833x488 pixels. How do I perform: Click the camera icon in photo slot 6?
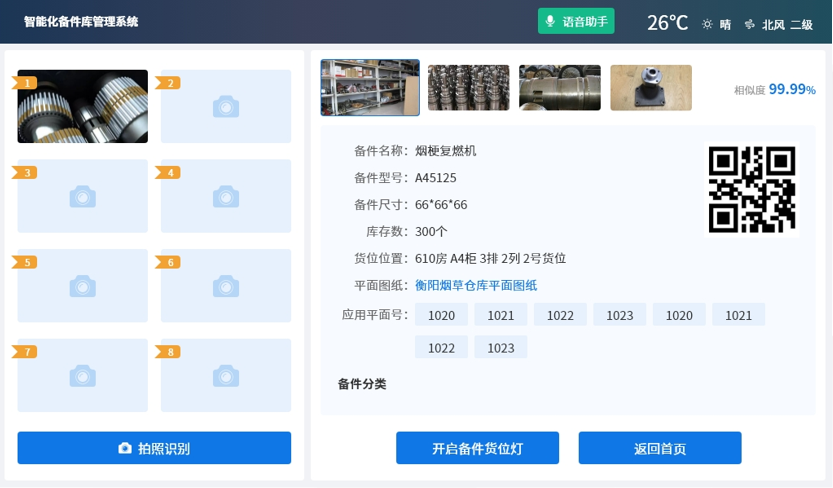click(x=226, y=286)
